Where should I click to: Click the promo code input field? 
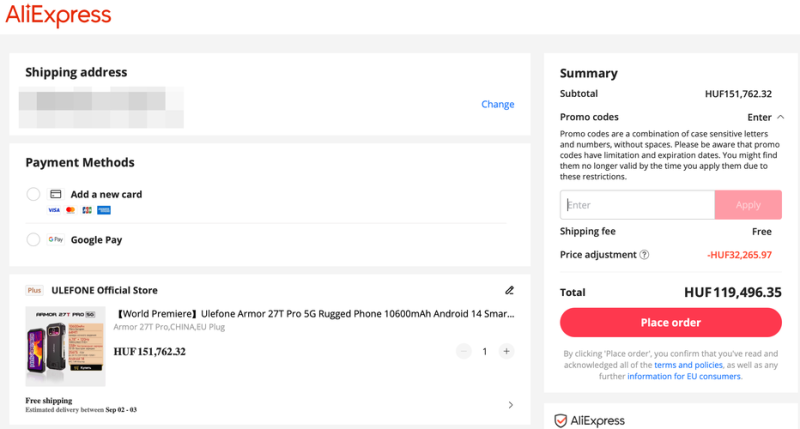[637, 205]
